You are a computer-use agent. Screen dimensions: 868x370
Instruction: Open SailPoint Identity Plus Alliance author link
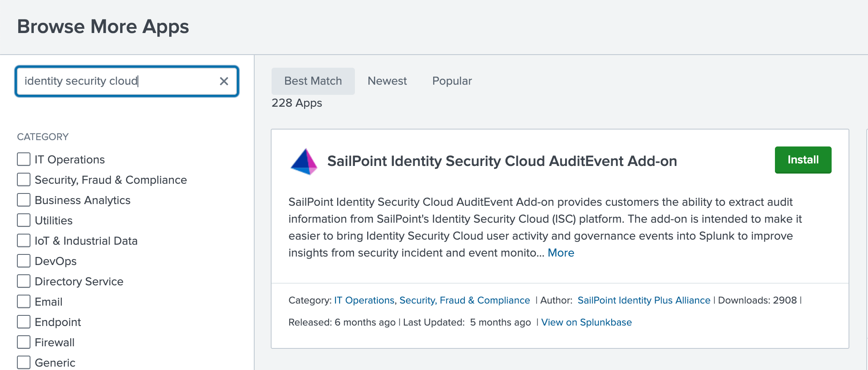click(x=644, y=300)
